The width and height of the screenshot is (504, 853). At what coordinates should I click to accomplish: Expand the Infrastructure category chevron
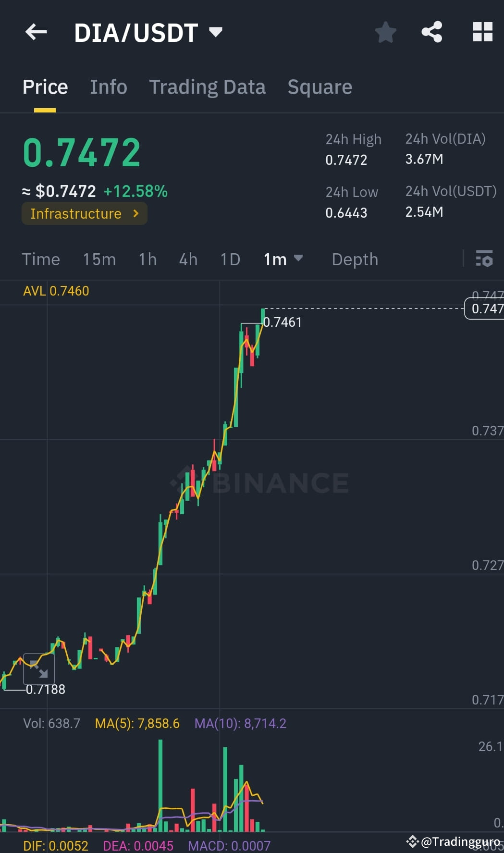coord(136,213)
